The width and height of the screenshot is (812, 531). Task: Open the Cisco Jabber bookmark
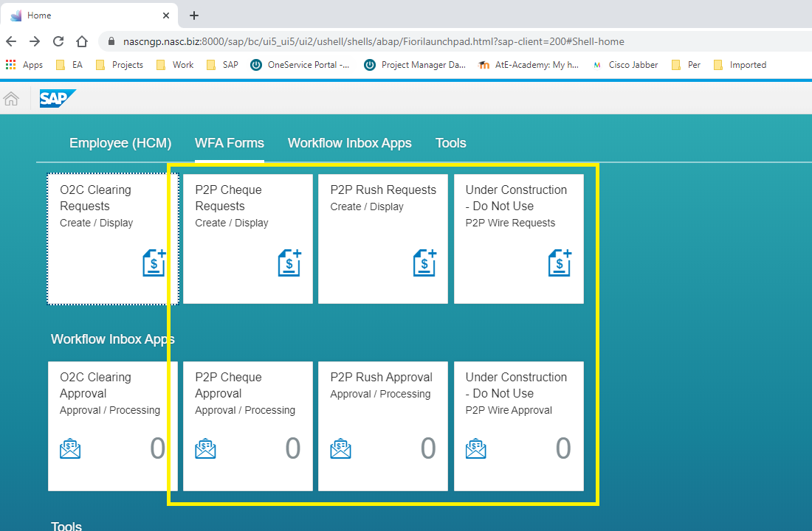tap(625, 65)
